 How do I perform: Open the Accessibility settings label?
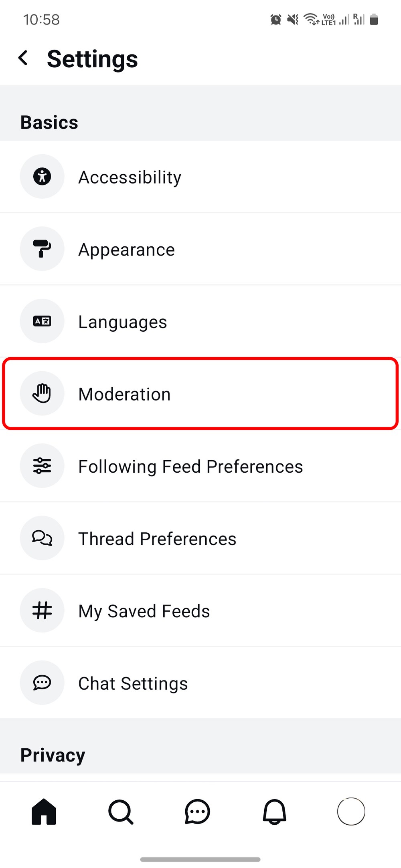tap(130, 177)
